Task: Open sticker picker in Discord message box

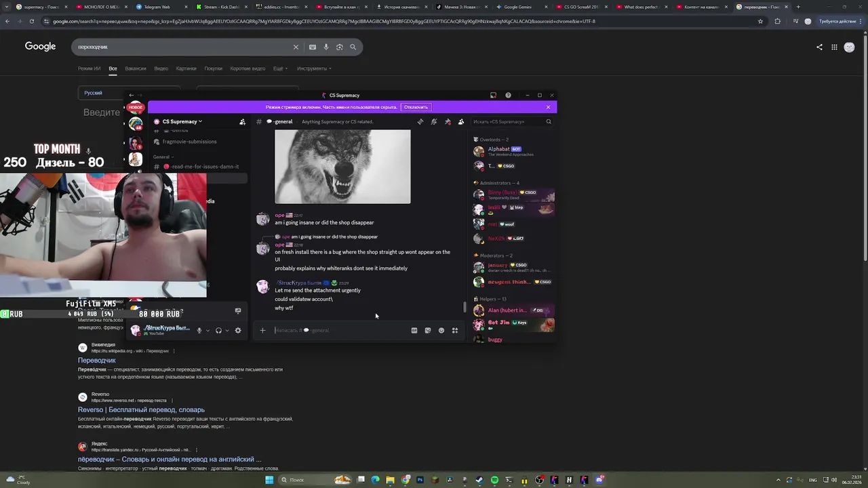Action: pyautogui.click(x=427, y=331)
